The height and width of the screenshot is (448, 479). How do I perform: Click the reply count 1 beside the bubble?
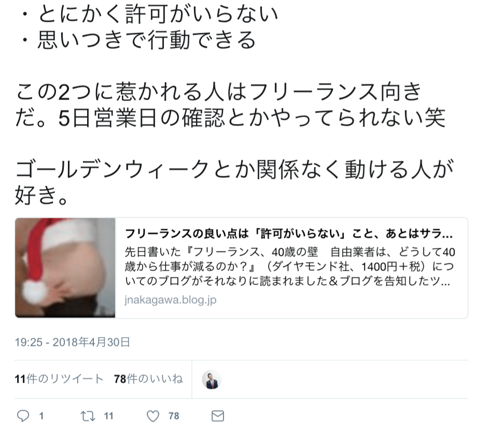click(41, 416)
